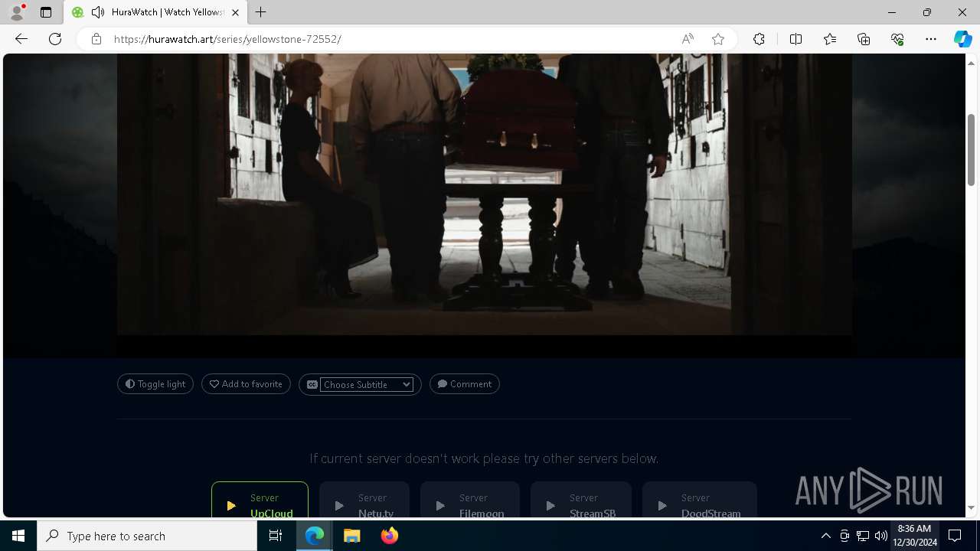Screen dimensions: 980x551
Task: Activate Read aloud icon
Action: click(x=688, y=39)
